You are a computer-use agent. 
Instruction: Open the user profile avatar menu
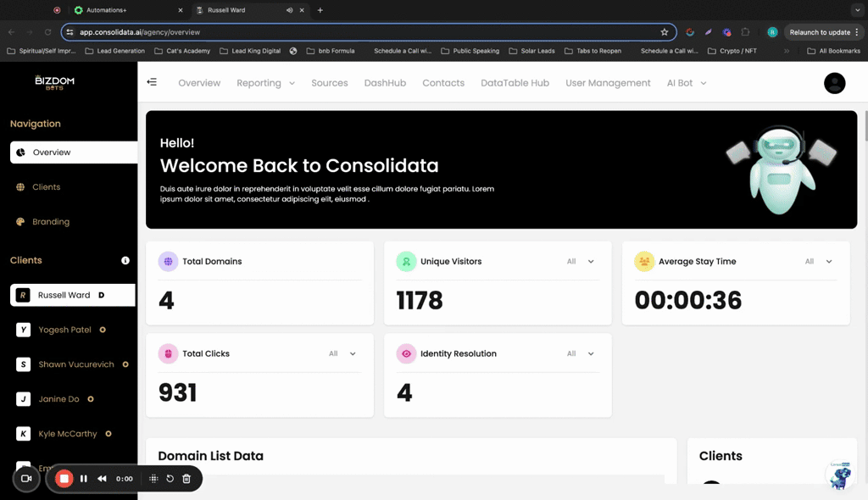tap(834, 83)
